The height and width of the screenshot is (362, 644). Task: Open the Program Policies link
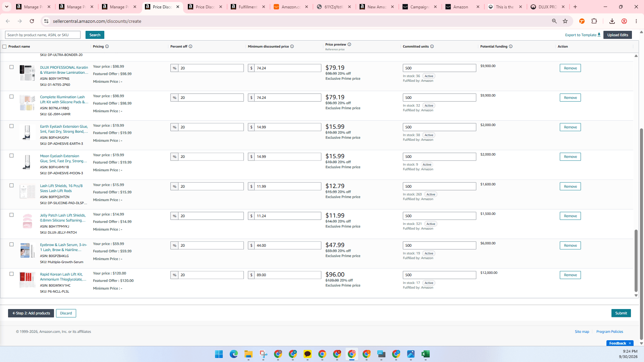point(609,331)
